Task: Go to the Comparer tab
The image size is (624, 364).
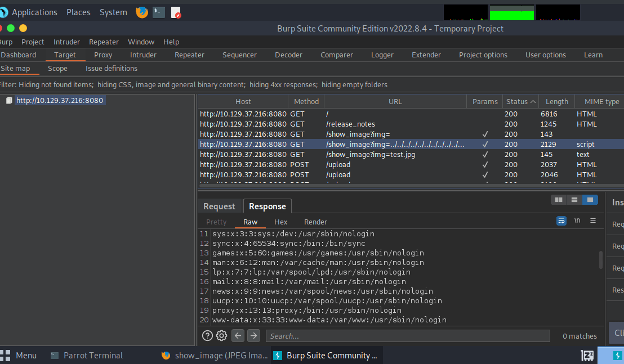Action: (x=337, y=55)
